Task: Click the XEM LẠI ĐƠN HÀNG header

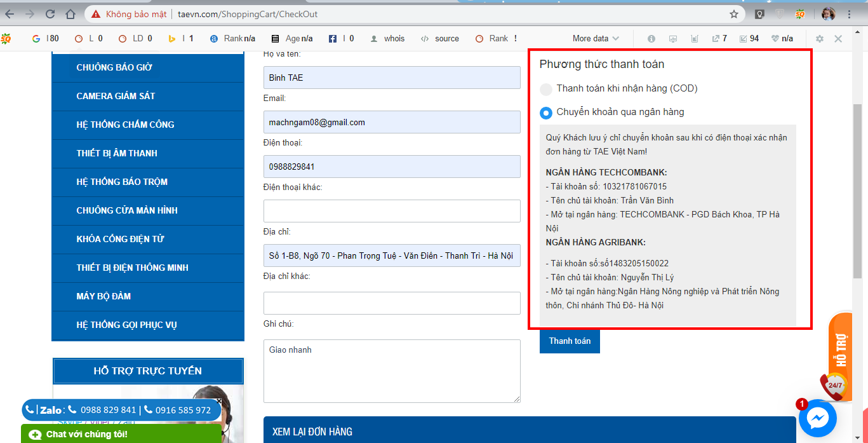Action: [x=530, y=430]
